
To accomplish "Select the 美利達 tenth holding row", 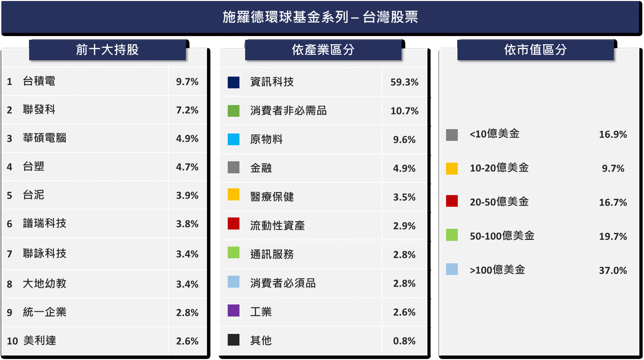I will pyautogui.click(x=104, y=341).
